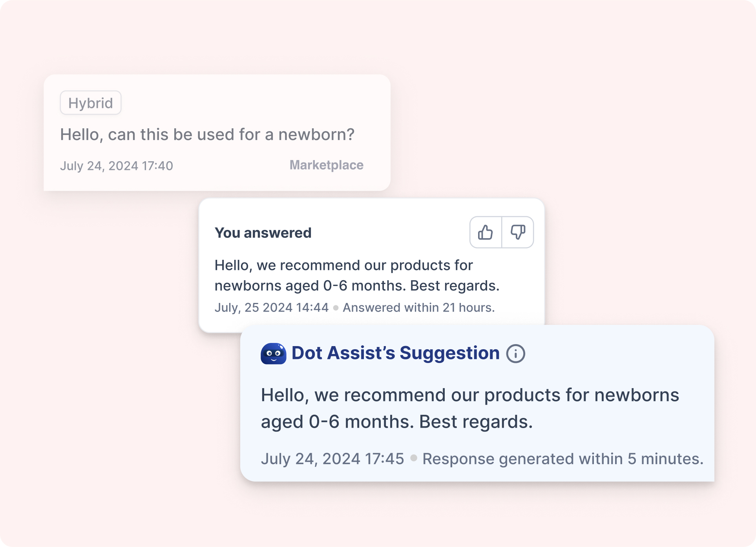
Task: Click Response generated within 5 minutes text
Action: pos(563,459)
